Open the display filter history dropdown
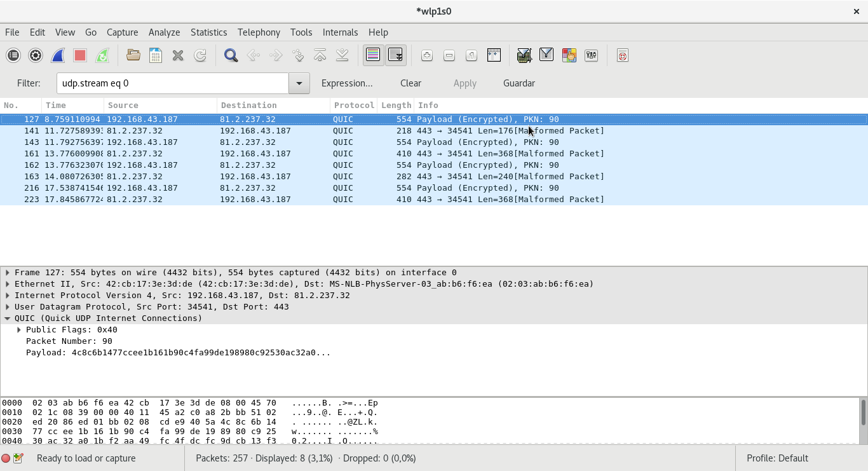The width and height of the screenshot is (868, 471). tap(299, 83)
